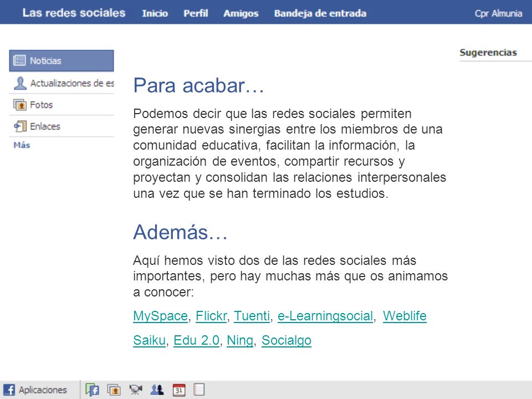This screenshot has height=399, width=532.
Task: Open the Saiku link
Action: click(x=149, y=340)
